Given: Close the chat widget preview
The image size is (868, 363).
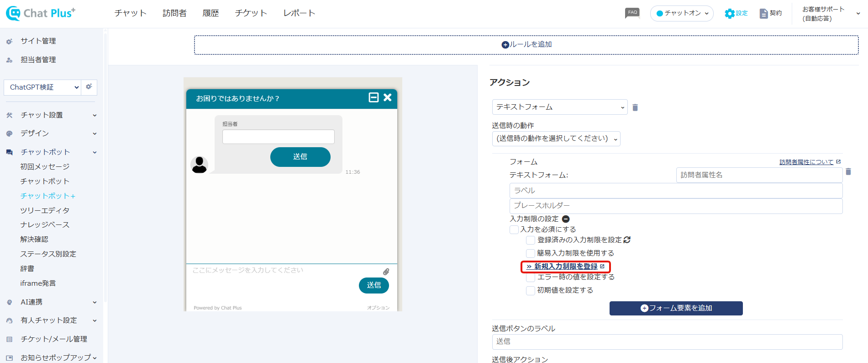Looking at the screenshot, I should coord(388,97).
